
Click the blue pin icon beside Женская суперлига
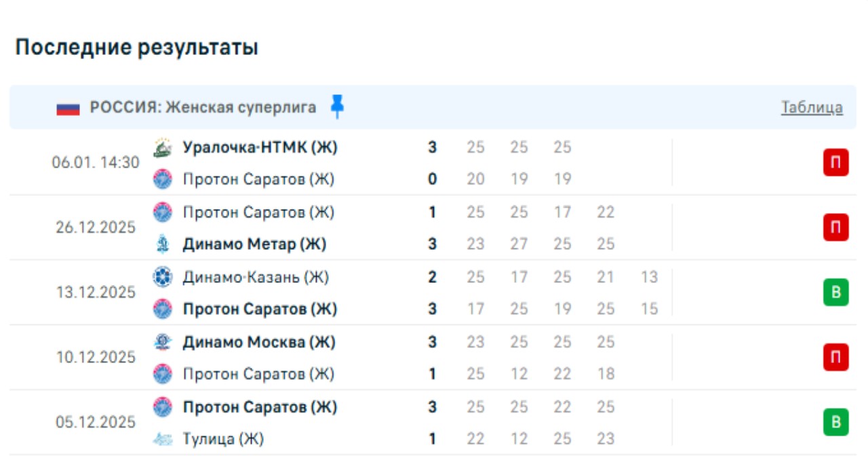coord(337,107)
